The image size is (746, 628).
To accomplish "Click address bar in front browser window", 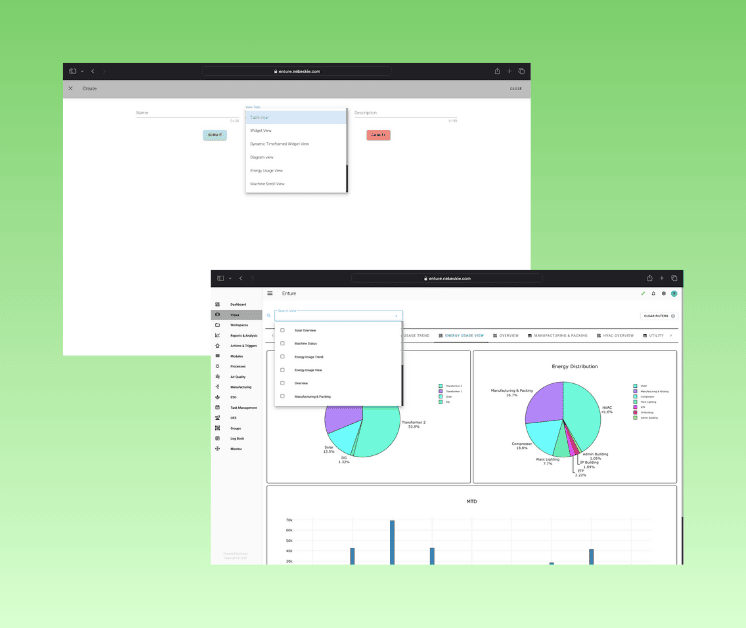I will 447,278.
